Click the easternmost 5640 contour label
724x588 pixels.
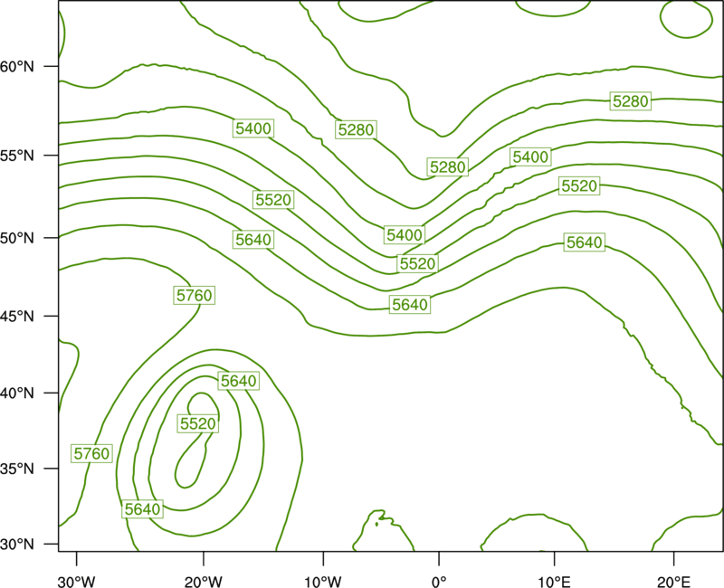pyautogui.click(x=585, y=242)
